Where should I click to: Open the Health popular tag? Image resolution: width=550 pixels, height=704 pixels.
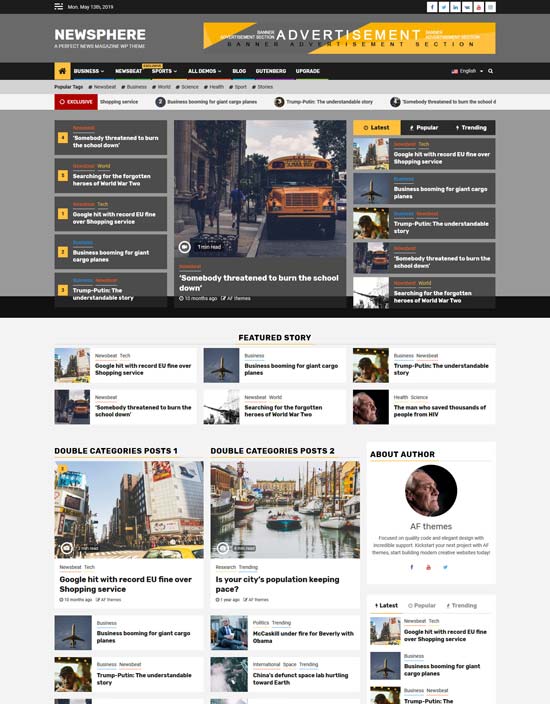coord(214,87)
